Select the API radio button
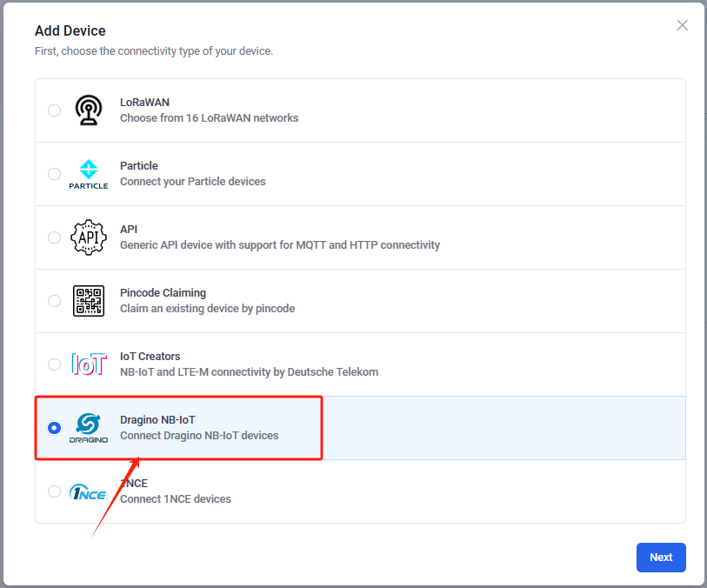 coord(54,237)
